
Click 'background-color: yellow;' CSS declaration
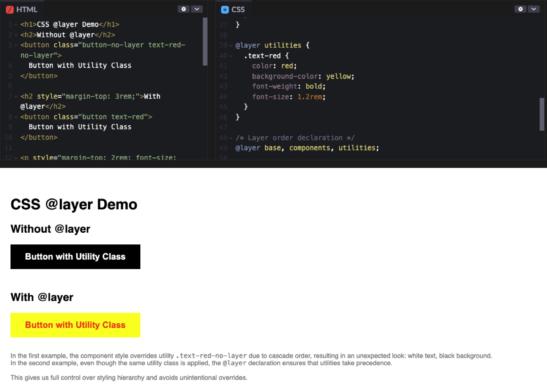303,77
